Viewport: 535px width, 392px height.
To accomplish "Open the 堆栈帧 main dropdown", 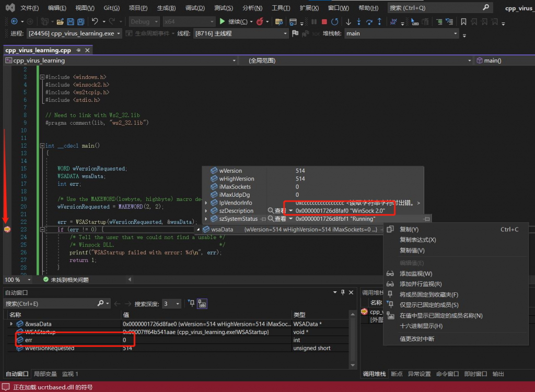I will point(456,33).
